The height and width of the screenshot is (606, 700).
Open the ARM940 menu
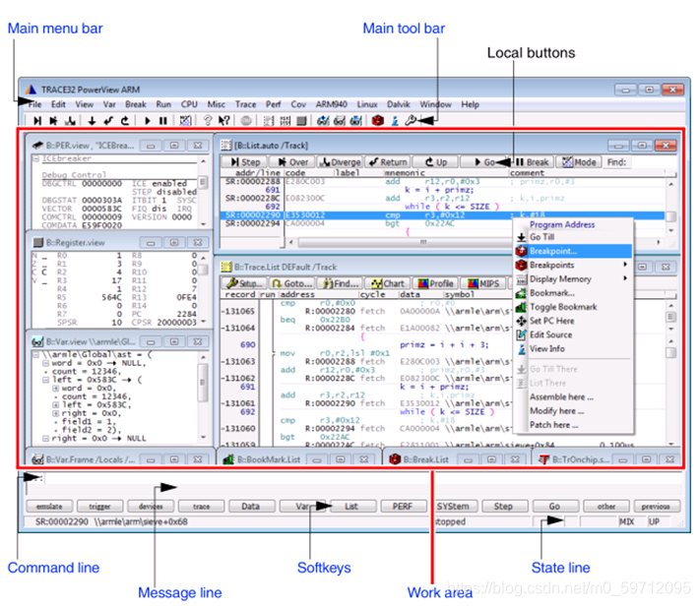coord(331,104)
